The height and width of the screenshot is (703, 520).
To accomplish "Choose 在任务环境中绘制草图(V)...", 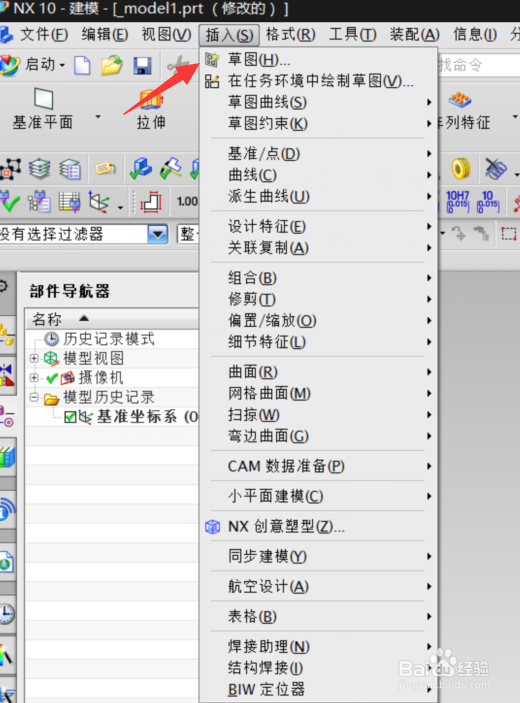I will click(319, 81).
